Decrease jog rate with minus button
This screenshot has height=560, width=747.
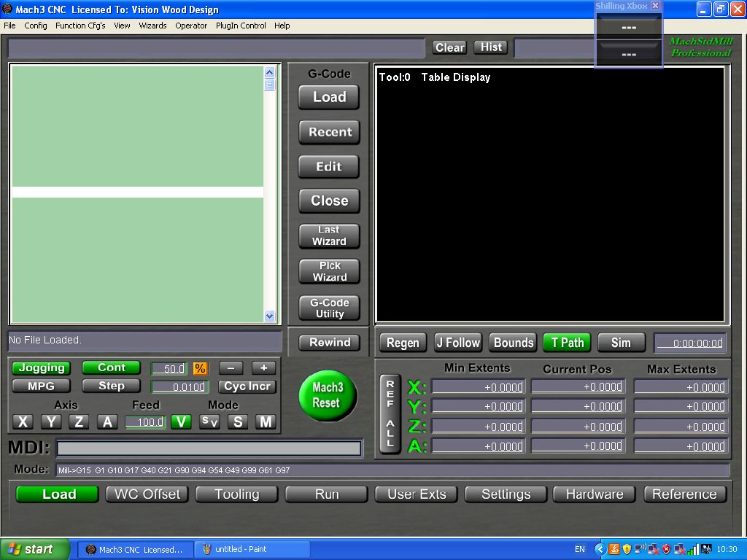point(231,368)
